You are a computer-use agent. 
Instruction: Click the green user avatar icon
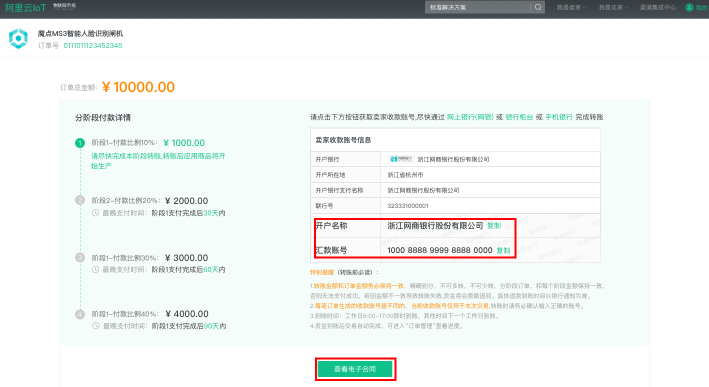[690, 7]
